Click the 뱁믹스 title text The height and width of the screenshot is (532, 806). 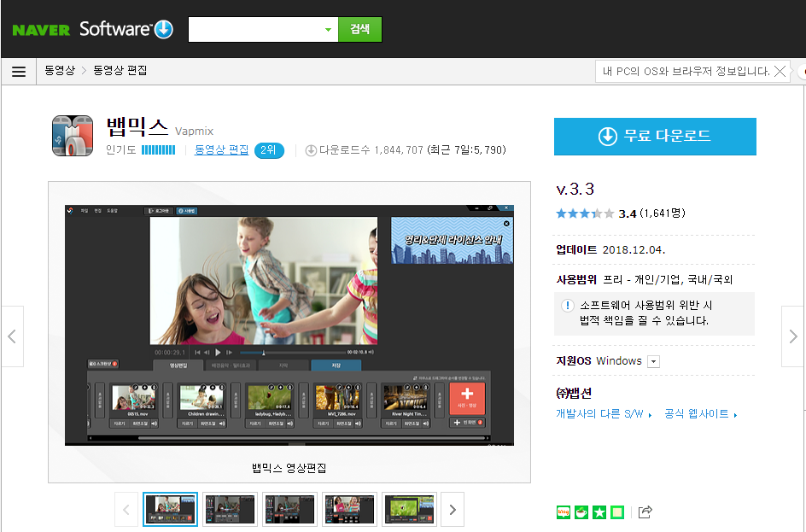137,127
